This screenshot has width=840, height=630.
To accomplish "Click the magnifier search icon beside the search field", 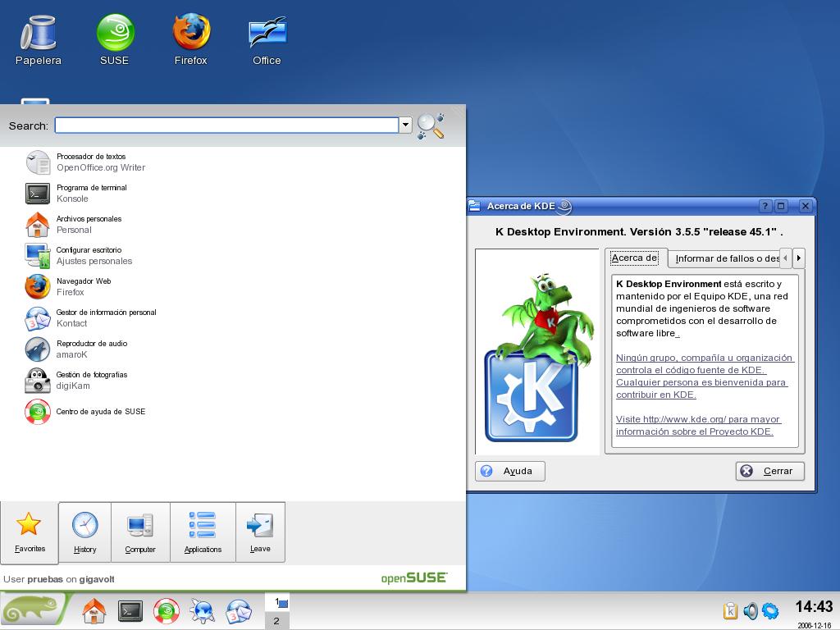I will (431, 126).
